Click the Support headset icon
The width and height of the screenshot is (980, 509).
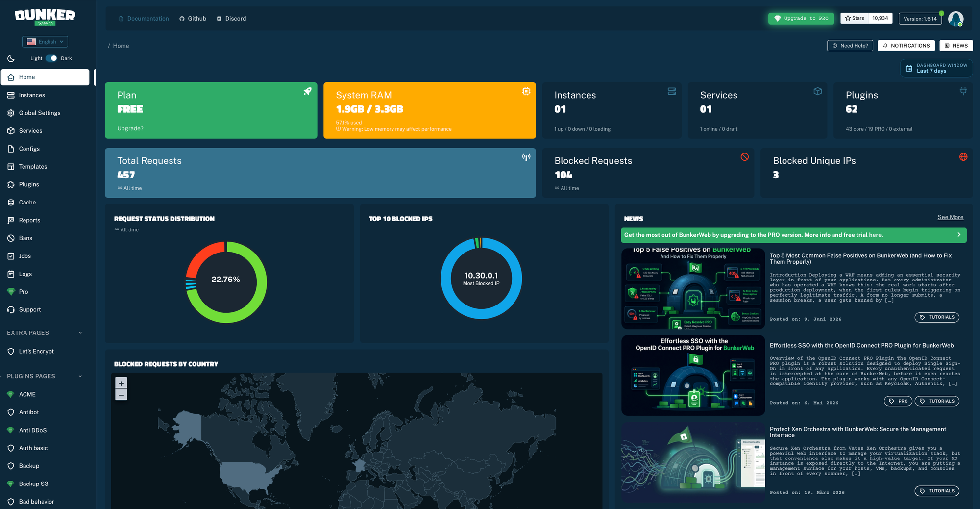pyautogui.click(x=11, y=310)
